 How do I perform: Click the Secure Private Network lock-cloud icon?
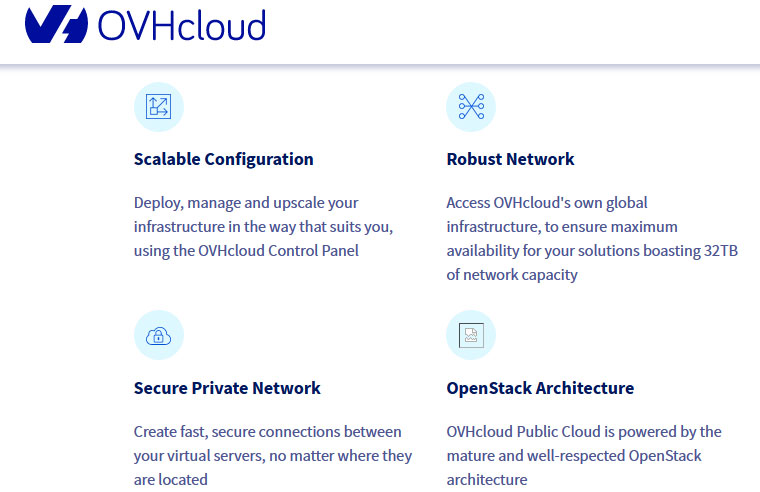tap(159, 335)
